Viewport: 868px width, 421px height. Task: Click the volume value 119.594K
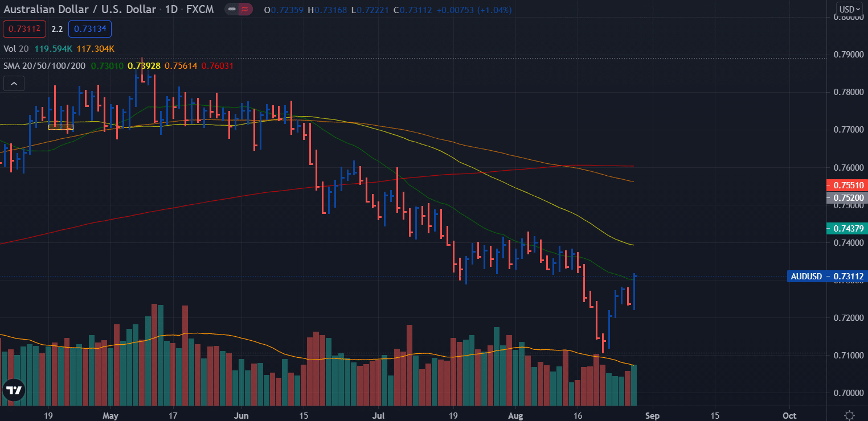(53, 49)
